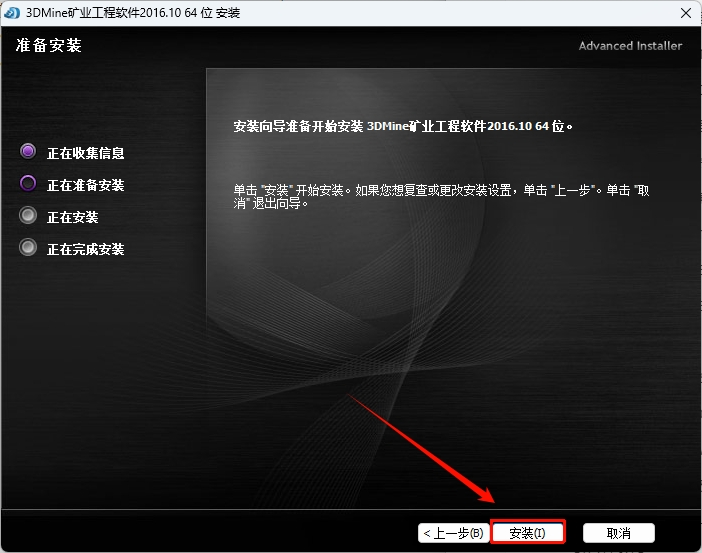Click the 正在安装 step indicator circle
Image resolution: width=702 pixels, height=553 pixels.
point(28,215)
